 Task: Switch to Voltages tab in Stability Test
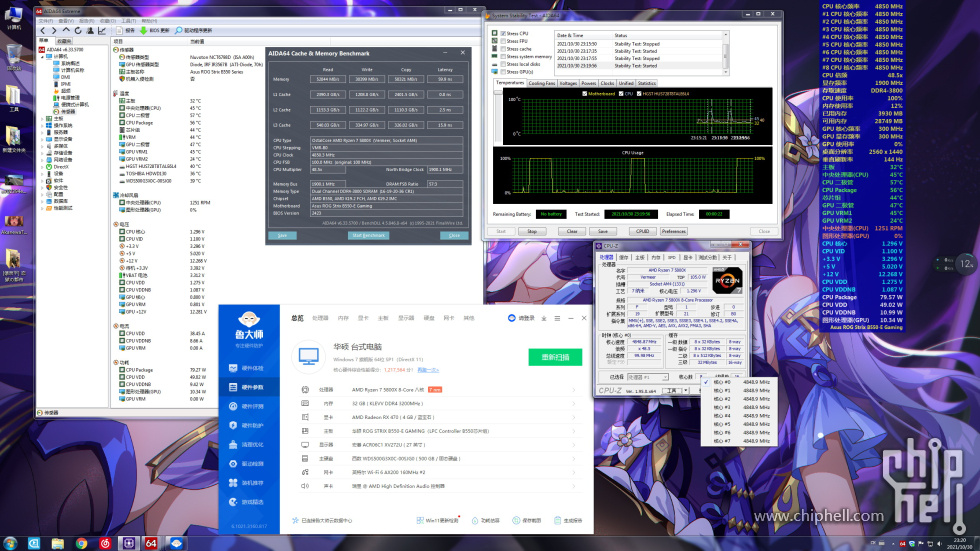point(568,83)
